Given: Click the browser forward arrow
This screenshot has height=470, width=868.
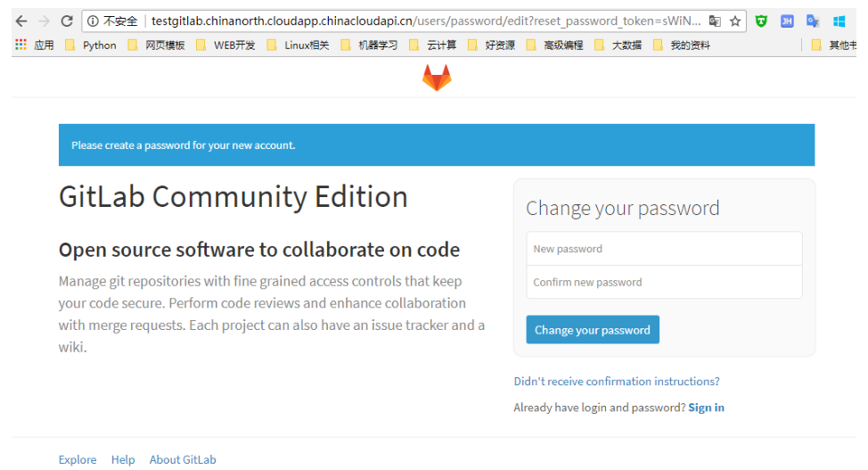Looking at the screenshot, I should [x=44, y=21].
